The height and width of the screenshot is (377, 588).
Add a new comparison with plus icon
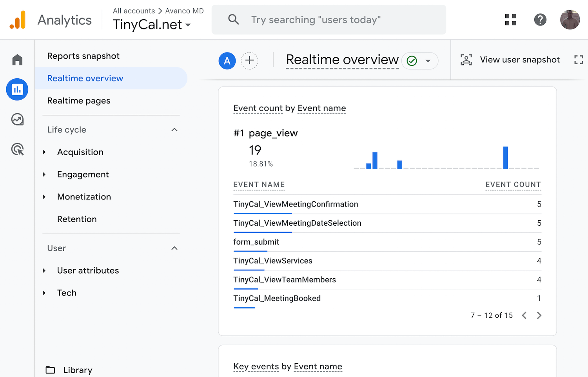coord(249,61)
